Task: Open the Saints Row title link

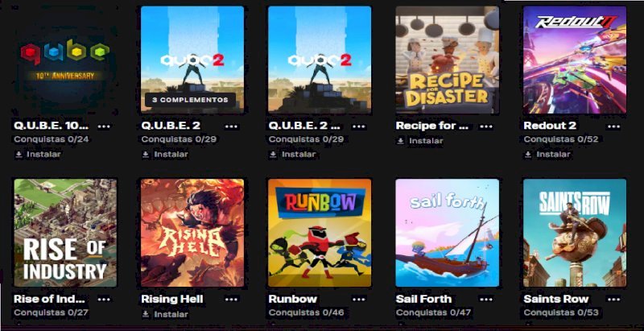Action: 556,299
